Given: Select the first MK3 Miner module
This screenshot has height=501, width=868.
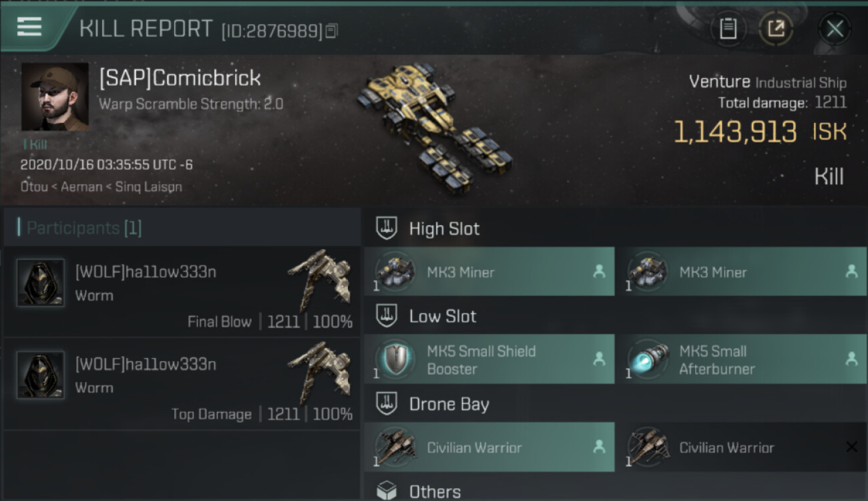Looking at the screenshot, I should coord(489,271).
